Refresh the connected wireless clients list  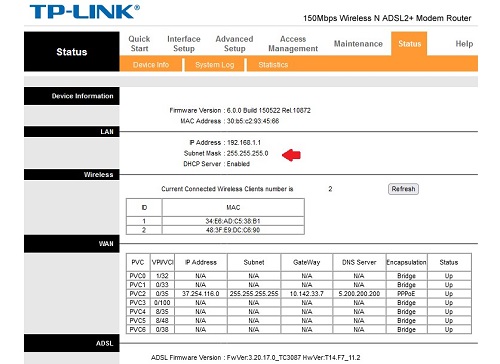coord(403,189)
